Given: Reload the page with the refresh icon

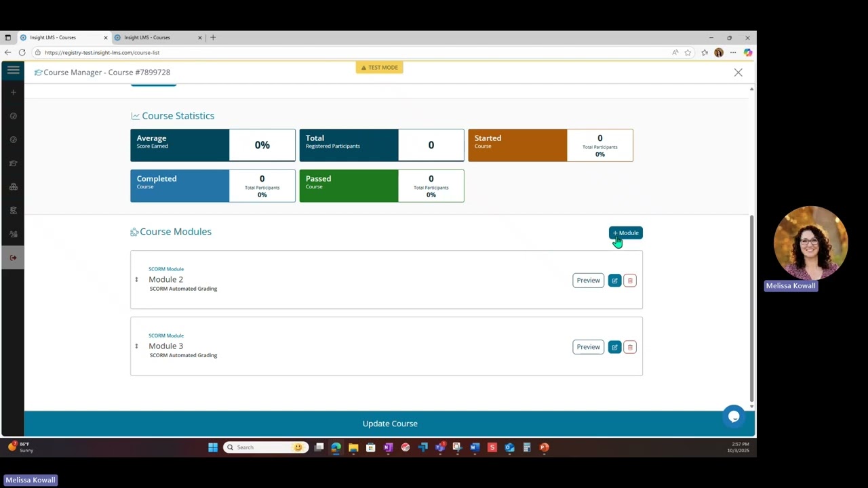Looking at the screenshot, I should pos(22,53).
